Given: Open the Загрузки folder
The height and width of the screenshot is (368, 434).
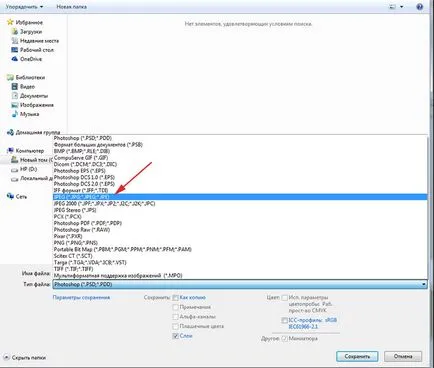Looking at the screenshot, I should (31, 32).
